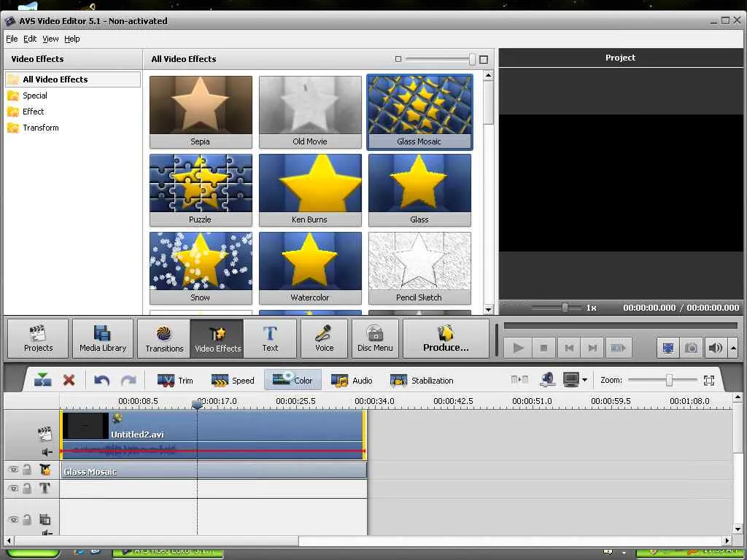
Task: Open the Media Library
Action: click(x=103, y=338)
